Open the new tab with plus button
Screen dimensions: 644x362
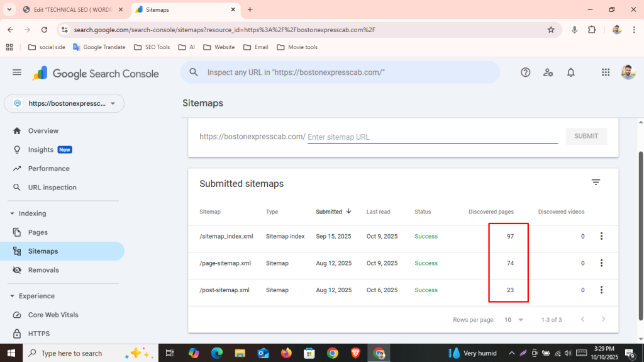(x=250, y=9)
